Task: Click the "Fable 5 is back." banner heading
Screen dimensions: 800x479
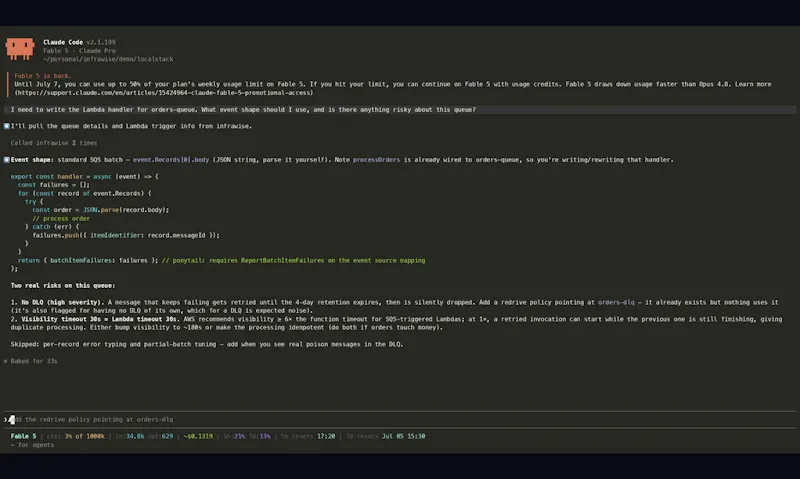Action: [43, 75]
